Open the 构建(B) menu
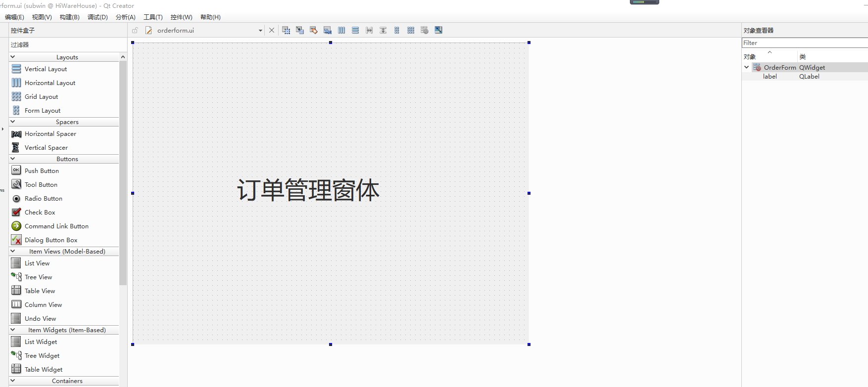The height and width of the screenshot is (387, 868). tap(70, 17)
